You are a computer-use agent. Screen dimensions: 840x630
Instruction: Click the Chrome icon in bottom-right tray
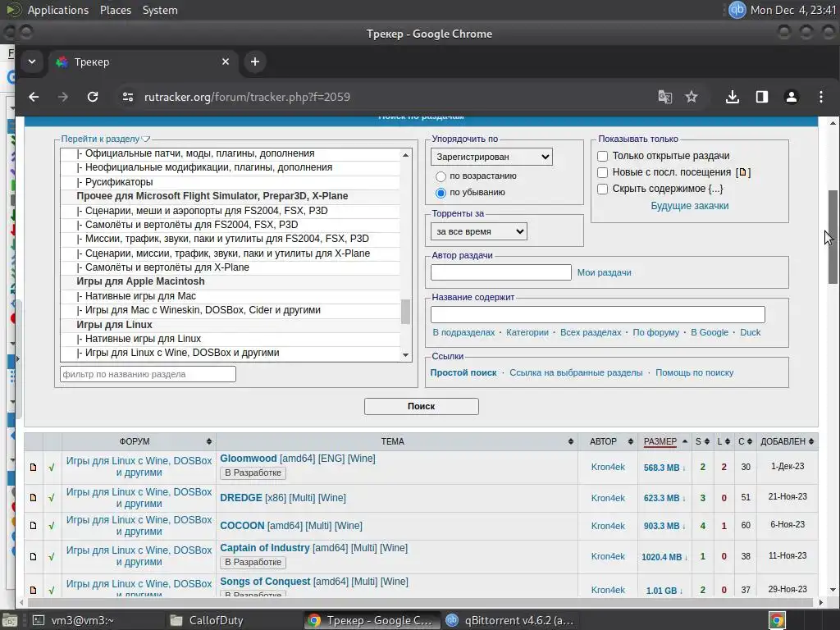tap(777, 620)
